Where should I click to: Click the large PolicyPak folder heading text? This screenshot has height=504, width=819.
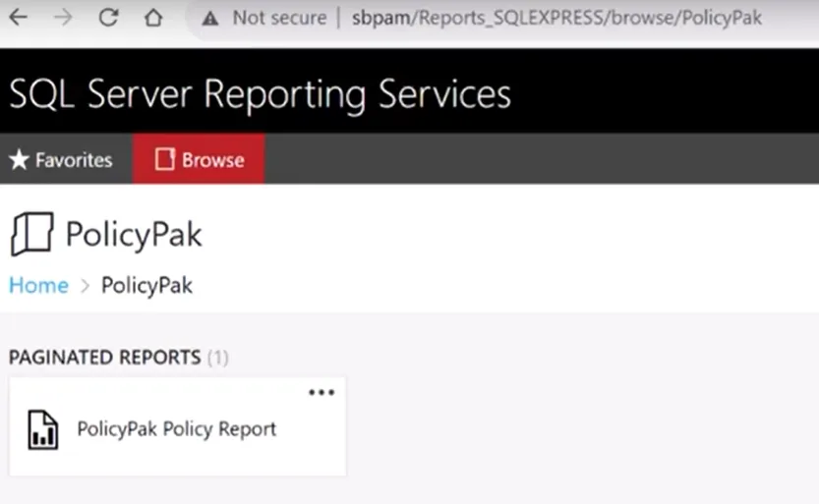coord(134,235)
